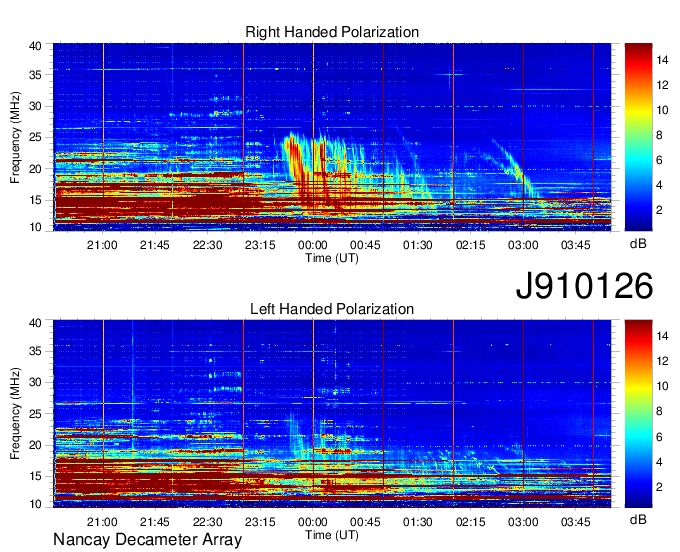Click the 25 MHz tick label of the Right Handed plot

click(35, 137)
